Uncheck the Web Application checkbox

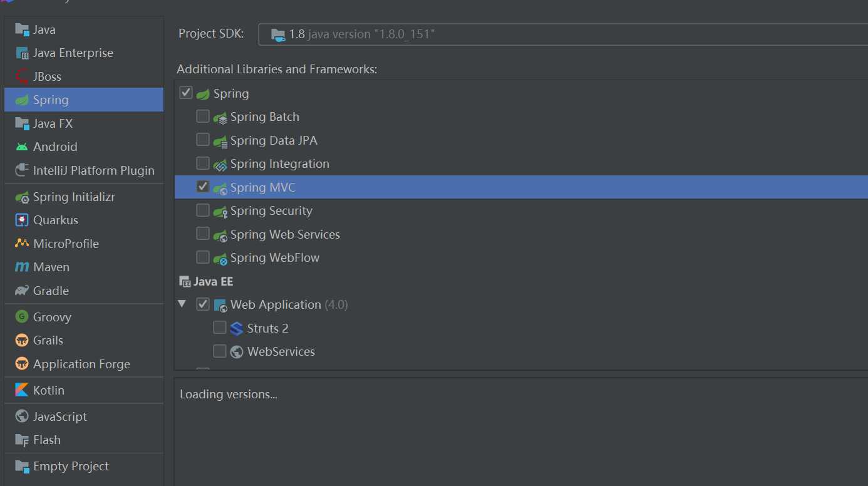[203, 304]
